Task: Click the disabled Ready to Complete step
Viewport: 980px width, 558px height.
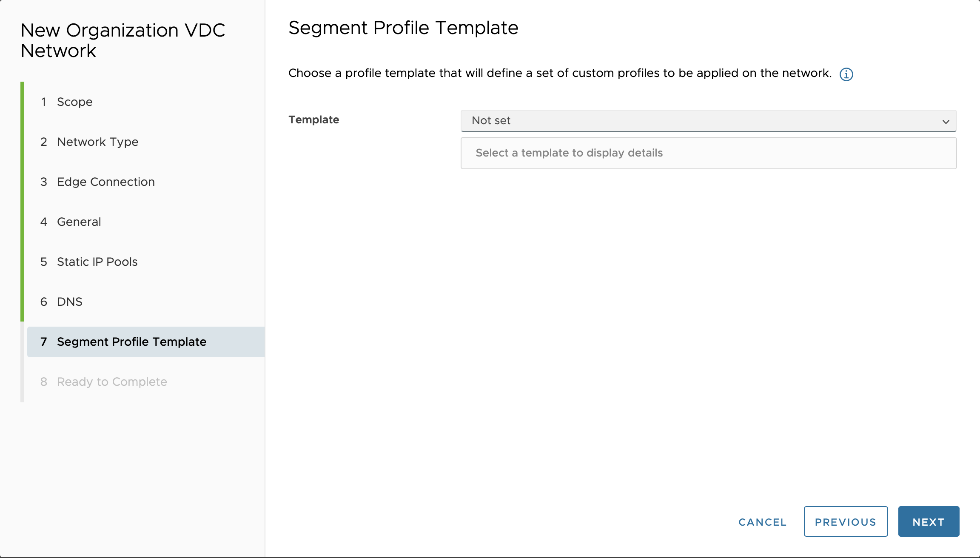Action: point(111,382)
